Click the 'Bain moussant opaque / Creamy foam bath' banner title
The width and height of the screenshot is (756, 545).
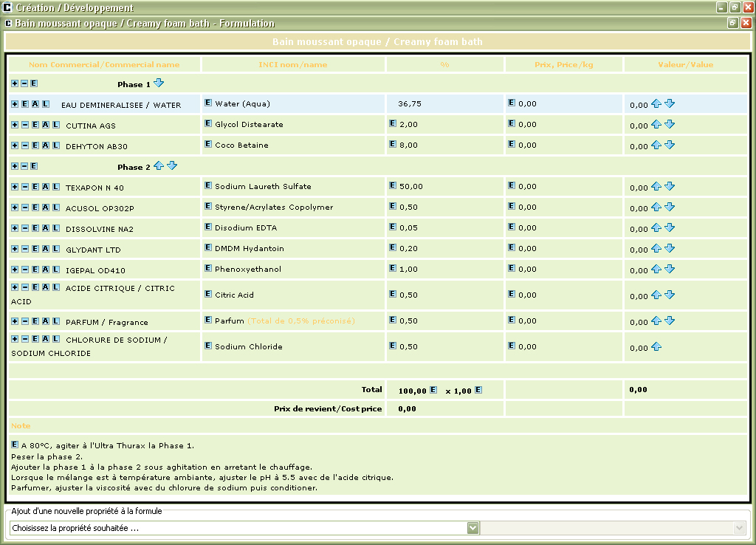377,42
